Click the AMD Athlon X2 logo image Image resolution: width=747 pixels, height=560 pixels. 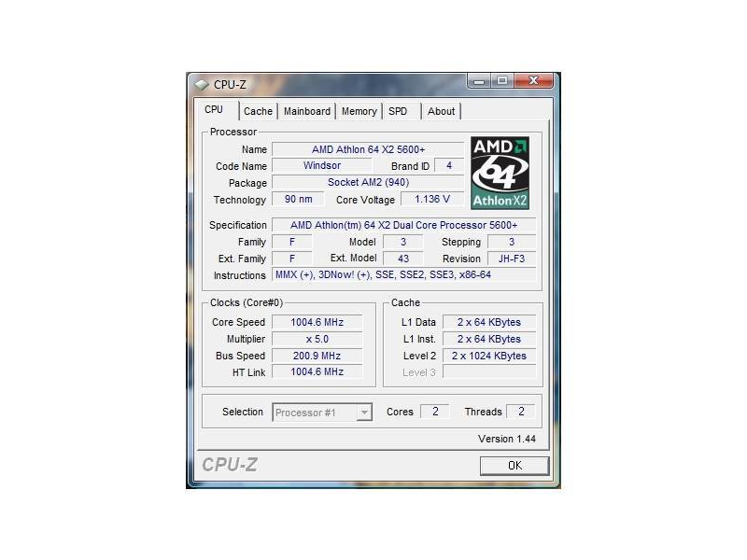500,173
